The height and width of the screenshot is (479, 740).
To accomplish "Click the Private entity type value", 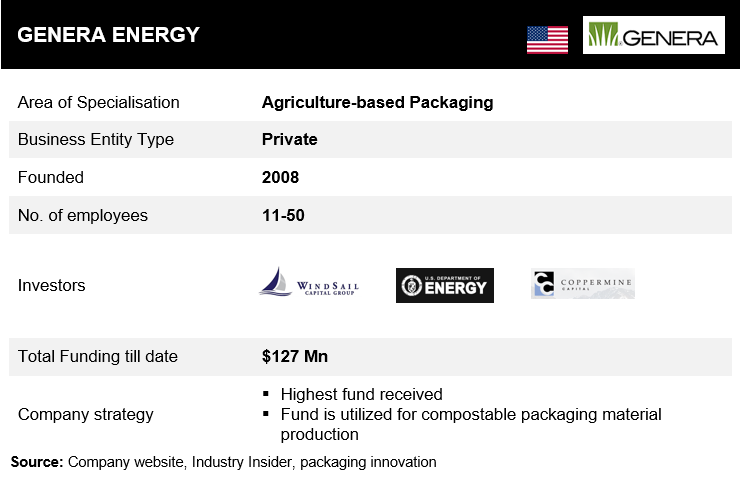I will coord(289,140).
